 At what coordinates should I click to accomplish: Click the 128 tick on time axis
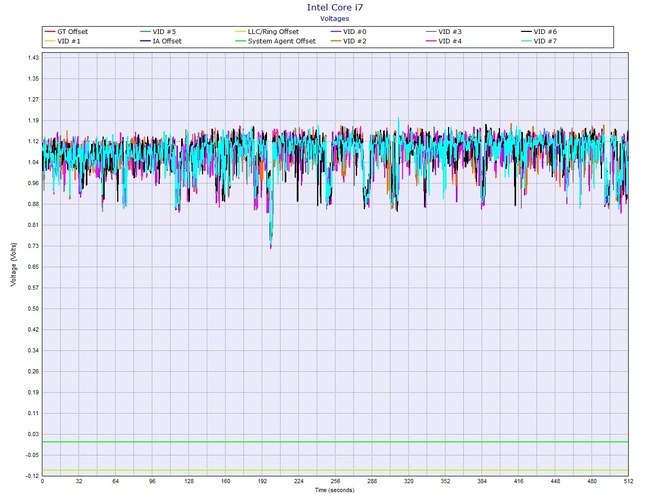[189, 481]
